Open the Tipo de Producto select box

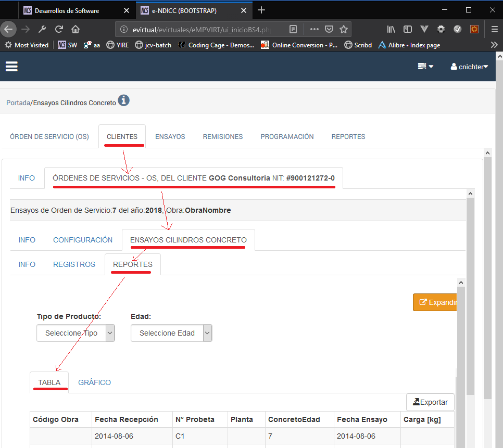(76, 333)
